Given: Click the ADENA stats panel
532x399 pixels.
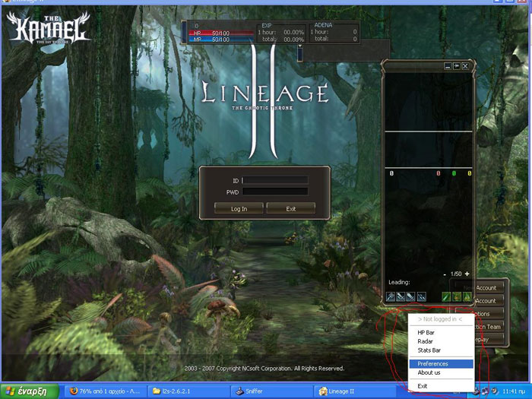Looking at the screenshot, I should point(333,32).
